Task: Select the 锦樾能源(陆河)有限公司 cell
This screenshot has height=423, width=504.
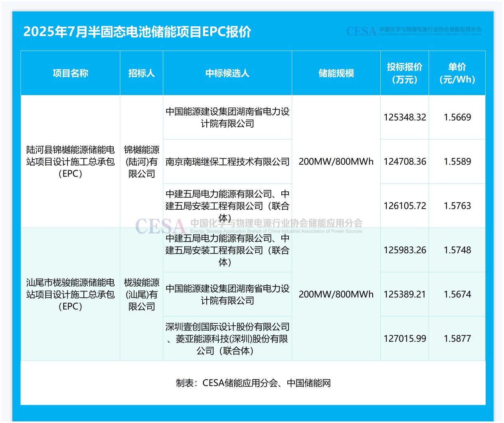Action: (x=141, y=162)
